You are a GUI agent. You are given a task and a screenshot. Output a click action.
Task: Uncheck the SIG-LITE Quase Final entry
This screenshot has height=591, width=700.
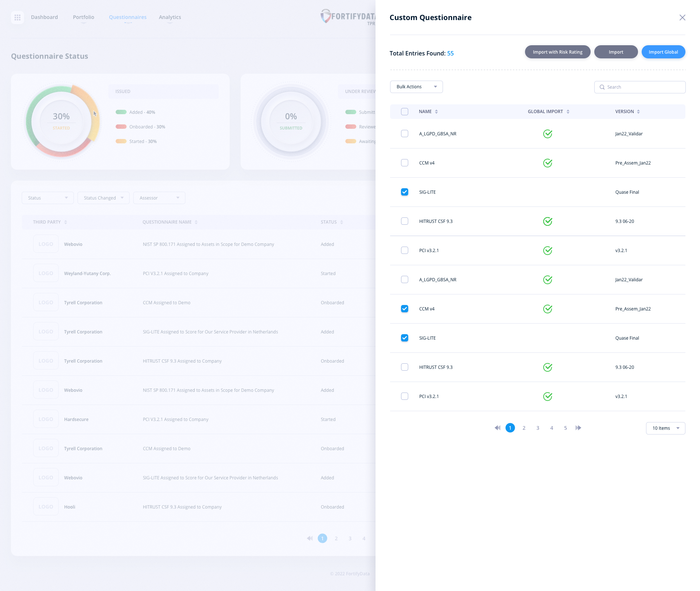point(404,192)
